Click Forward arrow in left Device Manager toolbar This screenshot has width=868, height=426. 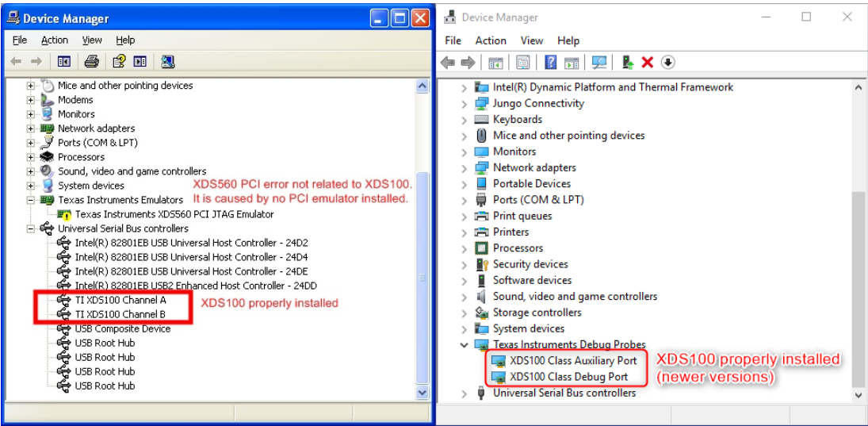36,62
